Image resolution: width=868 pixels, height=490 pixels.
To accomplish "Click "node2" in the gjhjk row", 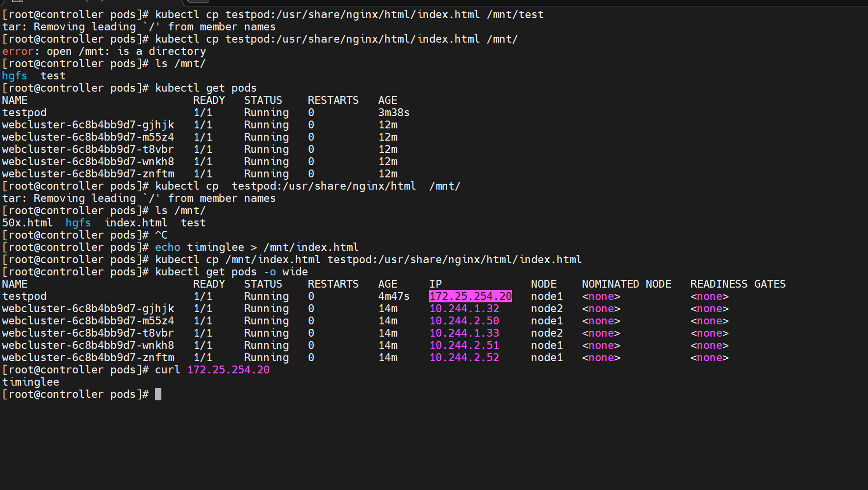I will [547, 309].
